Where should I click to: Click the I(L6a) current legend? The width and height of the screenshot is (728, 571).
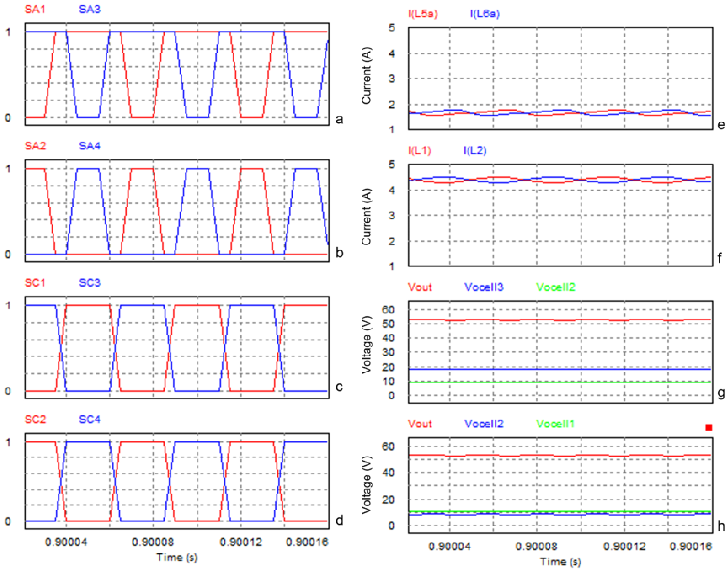click(485, 14)
